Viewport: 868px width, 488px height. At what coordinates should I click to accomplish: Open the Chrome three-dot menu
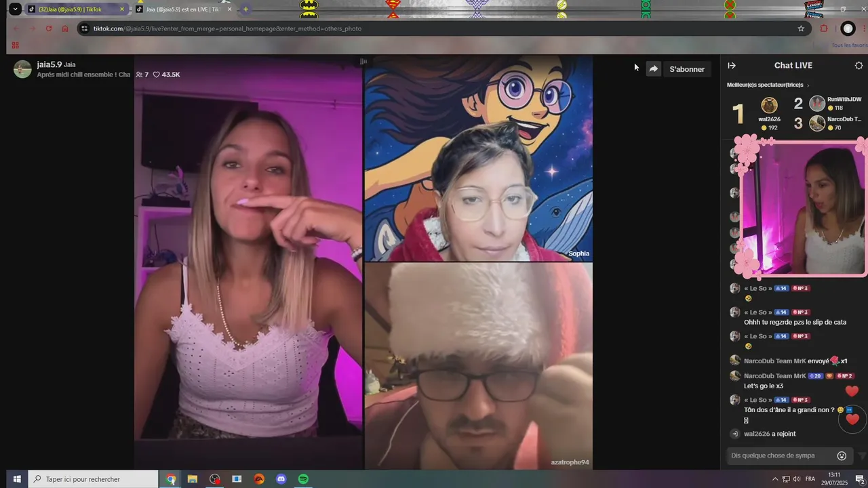point(864,28)
